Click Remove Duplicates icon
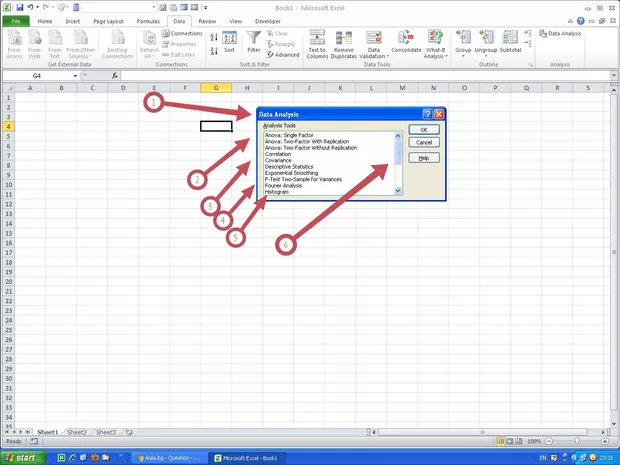The height and width of the screenshot is (465, 620). click(x=344, y=44)
